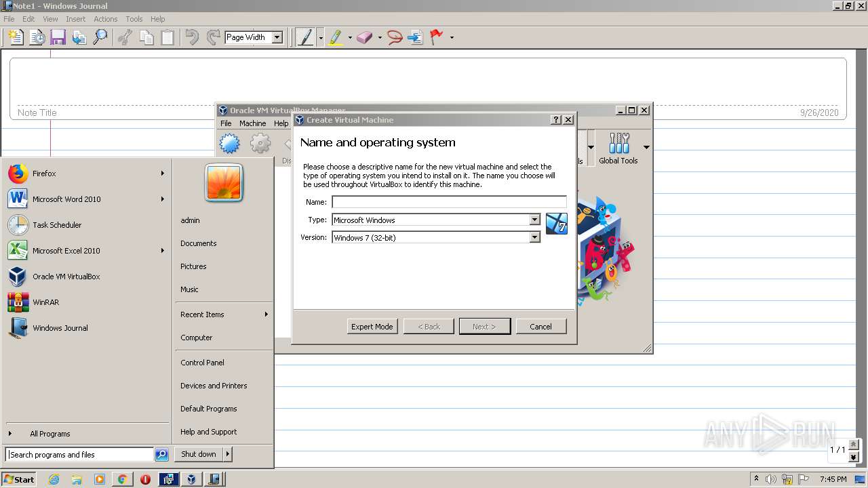
Task: Click the Redo arrow icon
Action: point(213,37)
